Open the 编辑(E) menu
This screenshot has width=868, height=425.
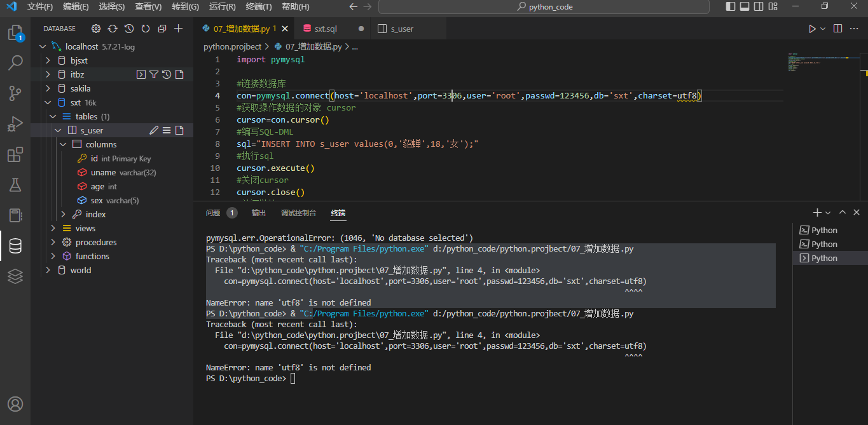76,7
